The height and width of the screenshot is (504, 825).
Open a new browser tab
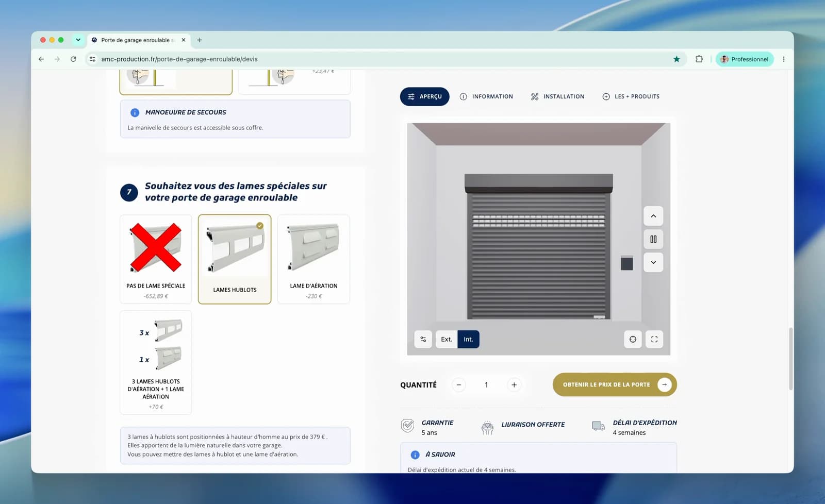(200, 40)
